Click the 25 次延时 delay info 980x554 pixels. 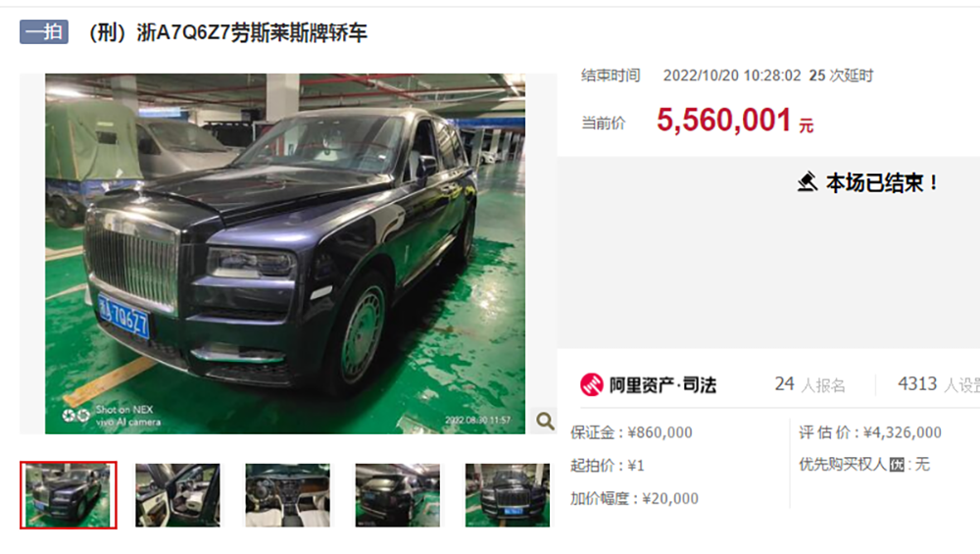pyautogui.click(x=841, y=76)
